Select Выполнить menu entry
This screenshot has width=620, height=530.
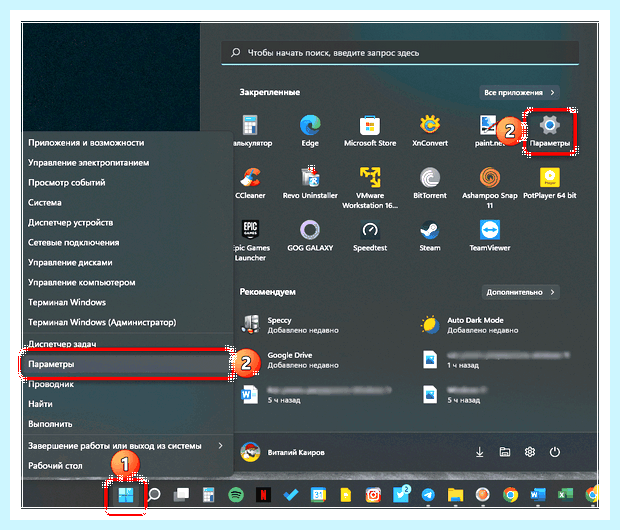pos(127,424)
